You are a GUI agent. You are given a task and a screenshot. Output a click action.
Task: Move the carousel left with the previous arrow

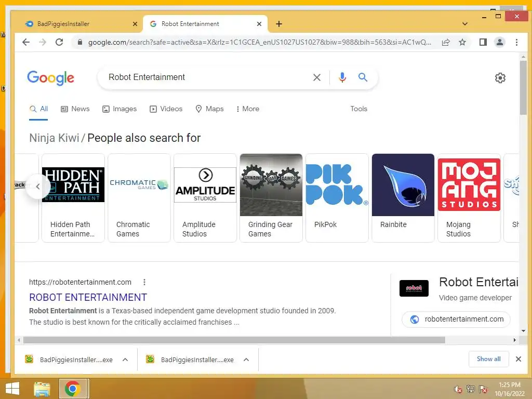(38, 187)
